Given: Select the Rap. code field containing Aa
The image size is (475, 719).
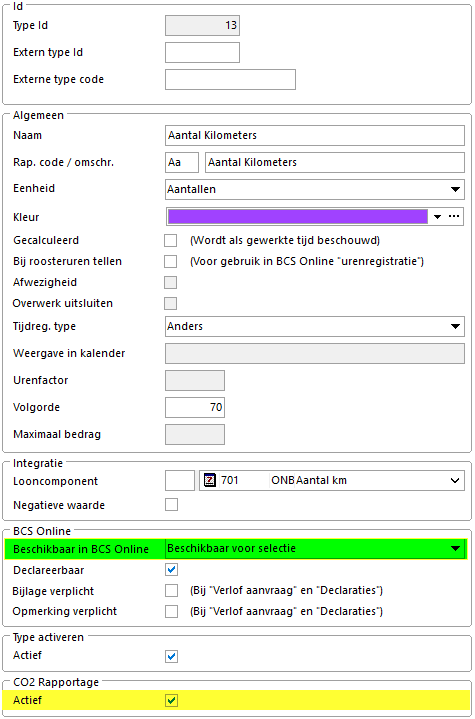Looking at the screenshot, I should pos(182,162).
